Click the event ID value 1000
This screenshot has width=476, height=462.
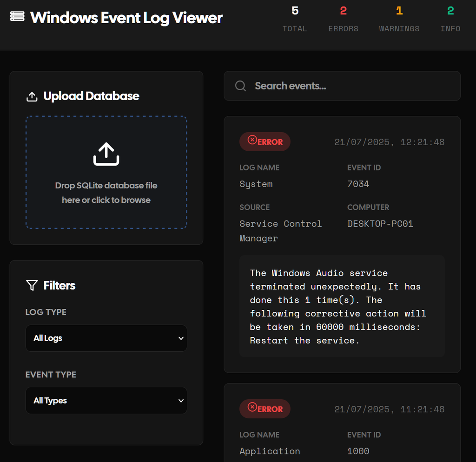coord(358,451)
